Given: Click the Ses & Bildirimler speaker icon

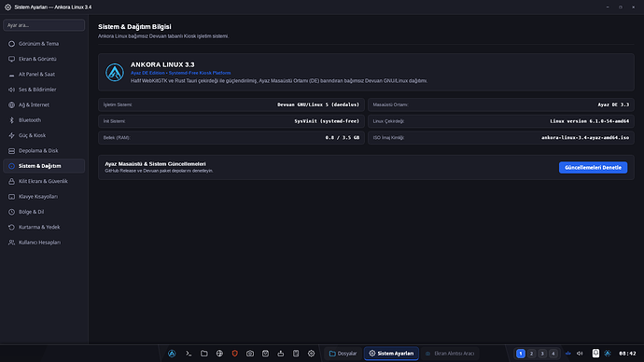Looking at the screenshot, I should coord(11,90).
